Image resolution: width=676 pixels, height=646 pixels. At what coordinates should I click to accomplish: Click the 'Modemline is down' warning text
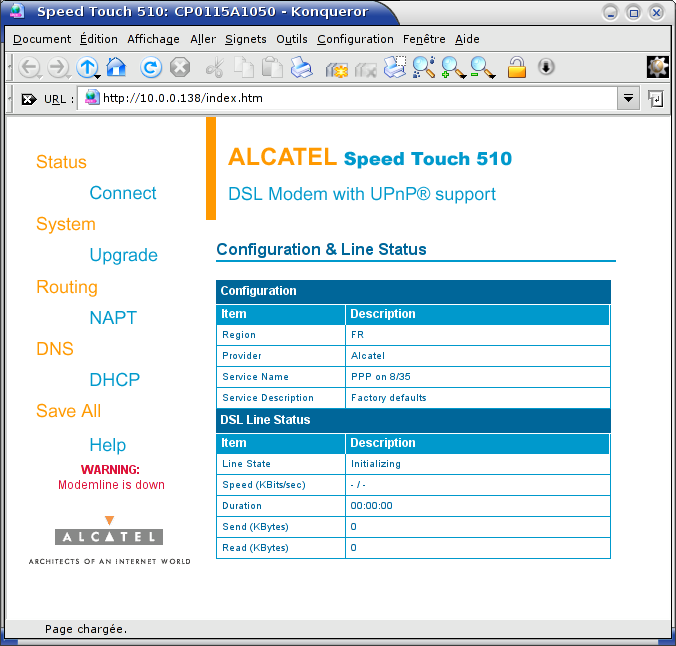coord(111,485)
